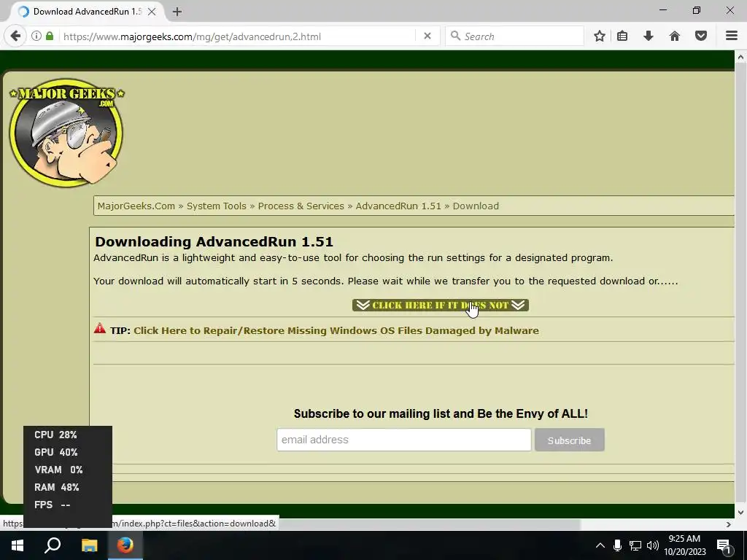Click the vertical scrollbar up arrow
The image size is (747, 560).
pos(740,57)
